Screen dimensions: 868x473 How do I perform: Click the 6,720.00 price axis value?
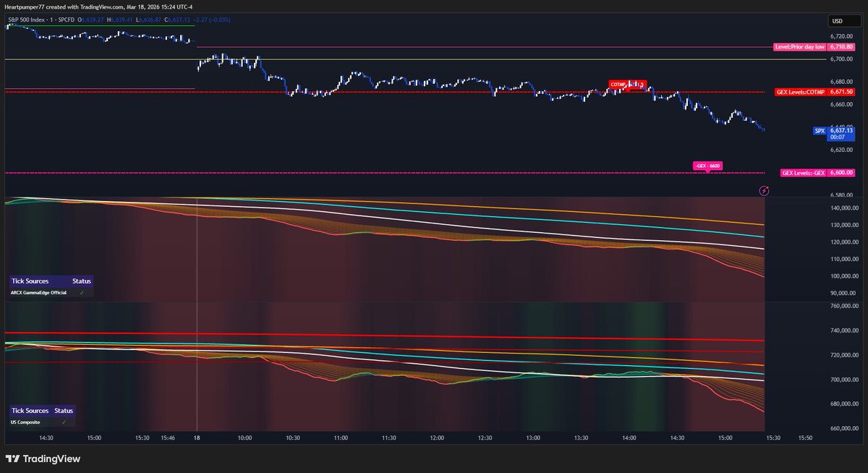click(x=842, y=36)
